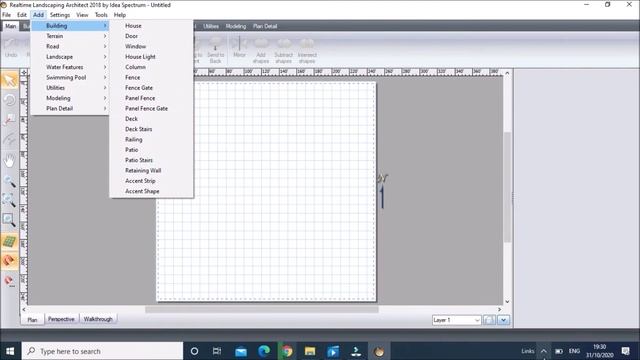Click the Windows search box
The width and height of the screenshot is (640, 360).
102,351
